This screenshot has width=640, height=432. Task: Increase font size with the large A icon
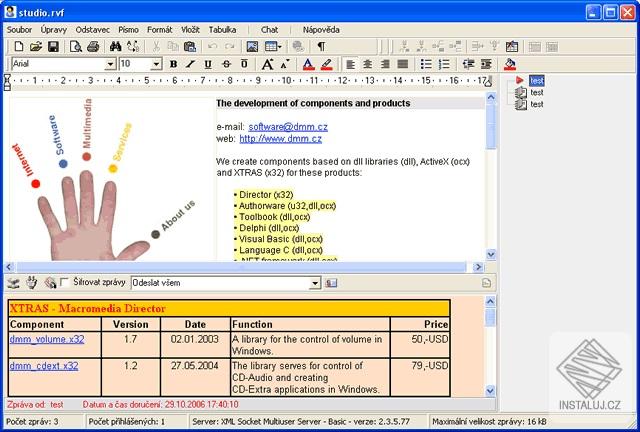click(267, 64)
